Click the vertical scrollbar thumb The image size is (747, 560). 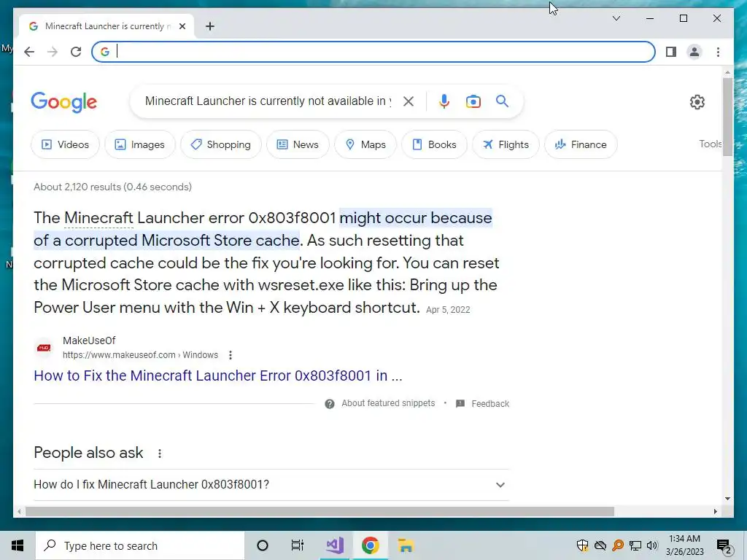(x=727, y=117)
